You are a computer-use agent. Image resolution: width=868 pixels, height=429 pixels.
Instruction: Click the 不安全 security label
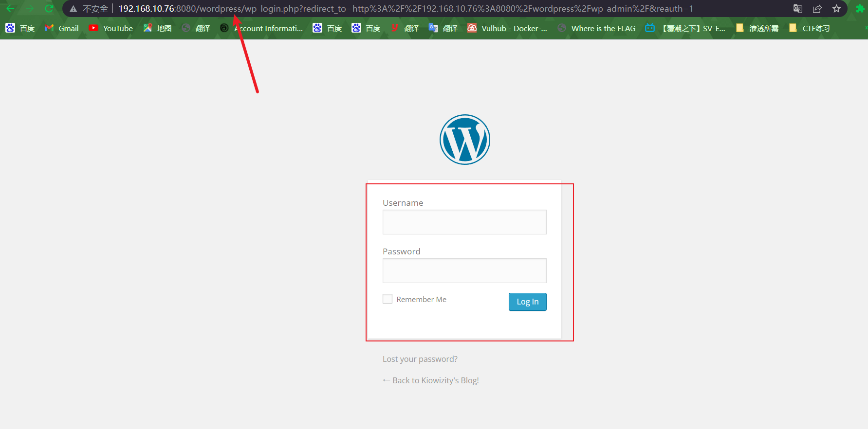click(x=95, y=9)
